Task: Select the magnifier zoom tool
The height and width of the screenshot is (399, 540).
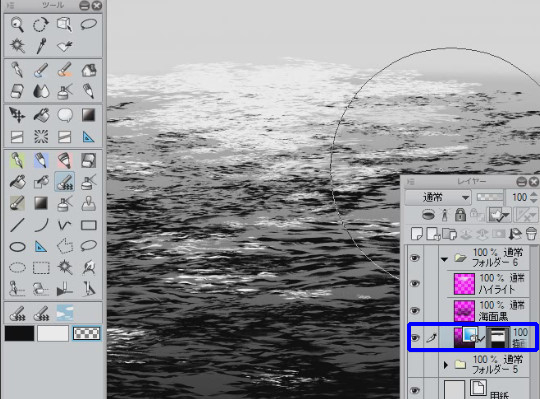Action: 17,25
